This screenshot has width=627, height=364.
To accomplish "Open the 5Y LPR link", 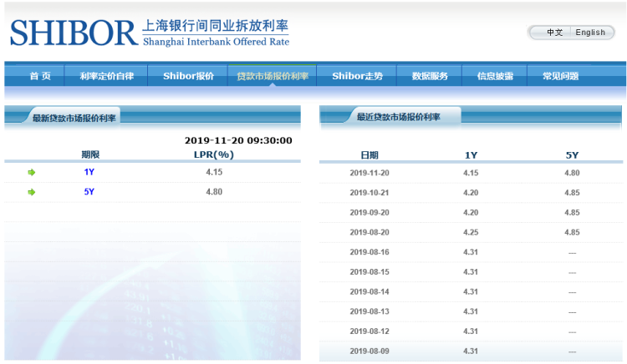I will click(89, 192).
